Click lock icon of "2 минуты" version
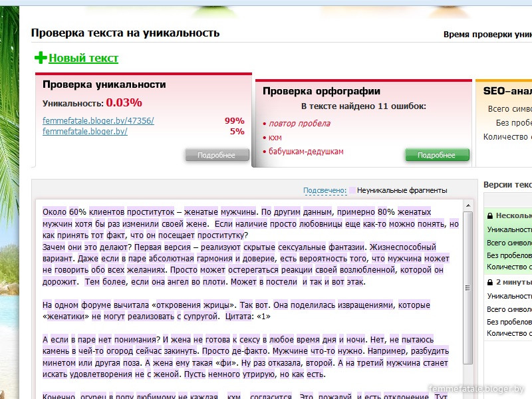The height and width of the screenshot is (399, 532). (490, 282)
